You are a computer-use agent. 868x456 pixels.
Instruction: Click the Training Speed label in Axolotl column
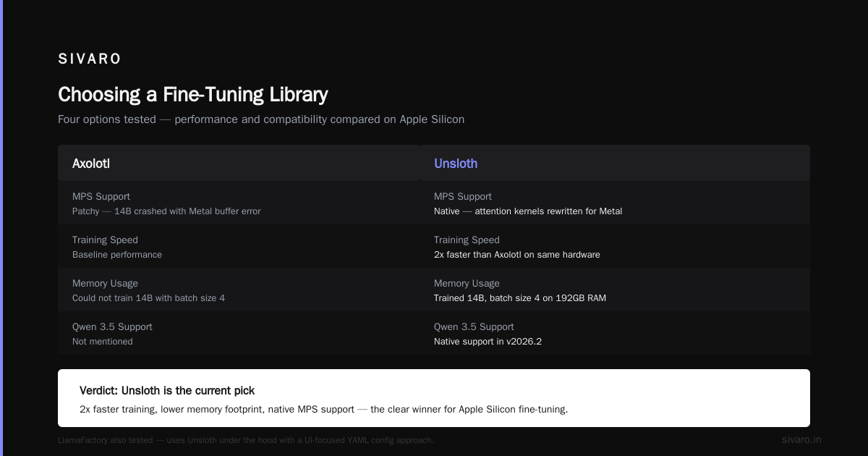(105, 240)
